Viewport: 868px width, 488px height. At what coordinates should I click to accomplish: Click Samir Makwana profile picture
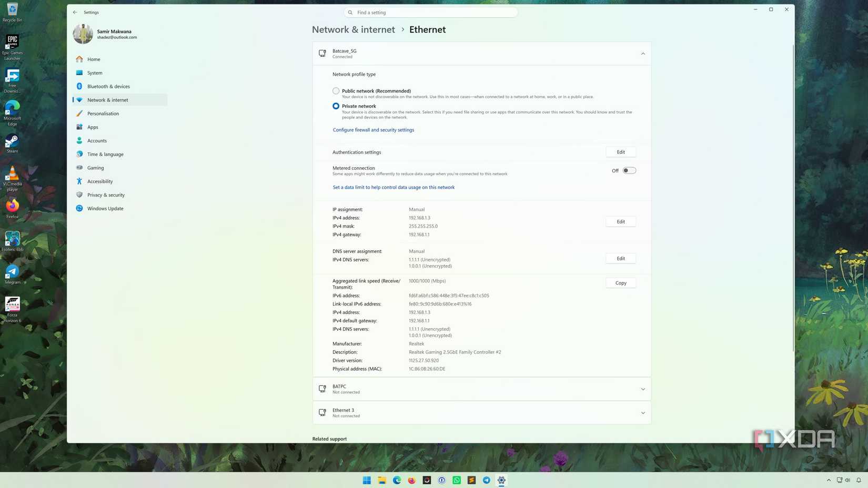83,34
